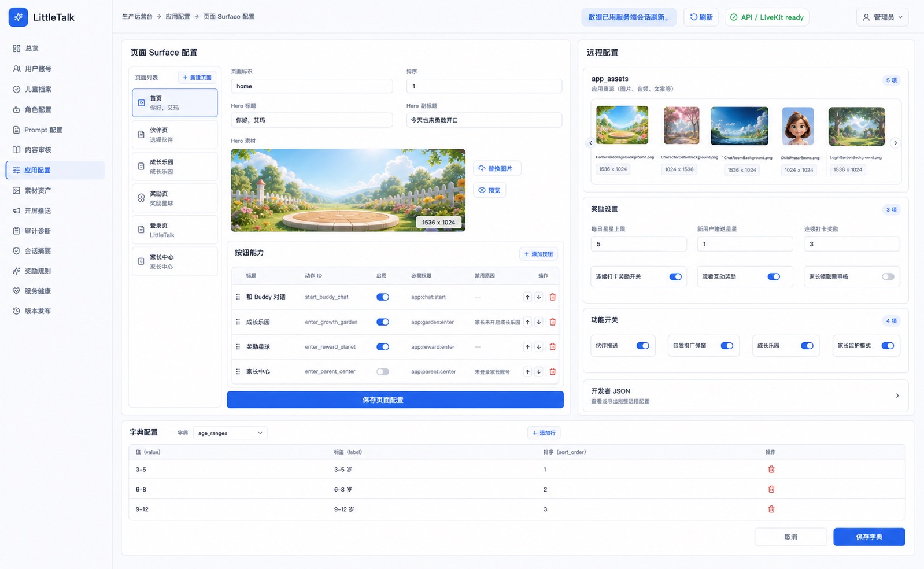
Task: Select 伙伴页 in the page list
Action: 175,135
